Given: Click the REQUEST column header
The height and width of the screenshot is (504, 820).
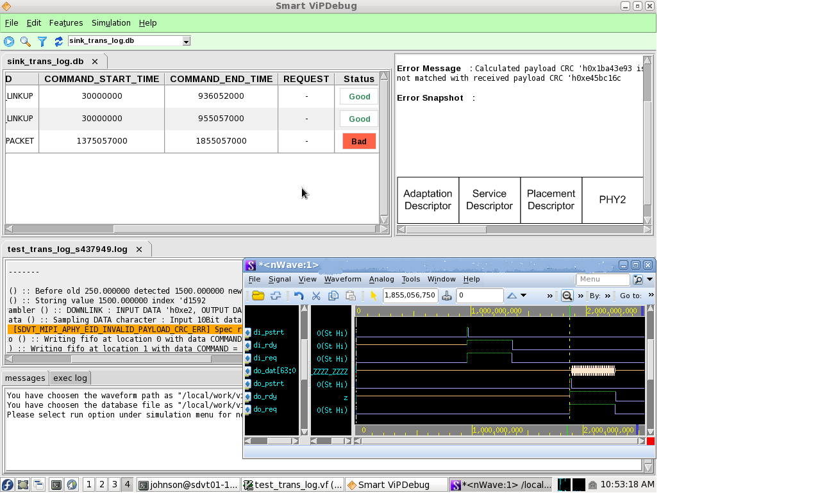Looking at the screenshot, I should point(306,79).
